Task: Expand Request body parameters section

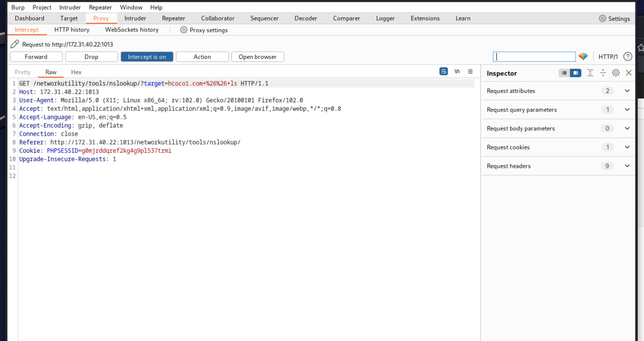Action: click(559, 128)
